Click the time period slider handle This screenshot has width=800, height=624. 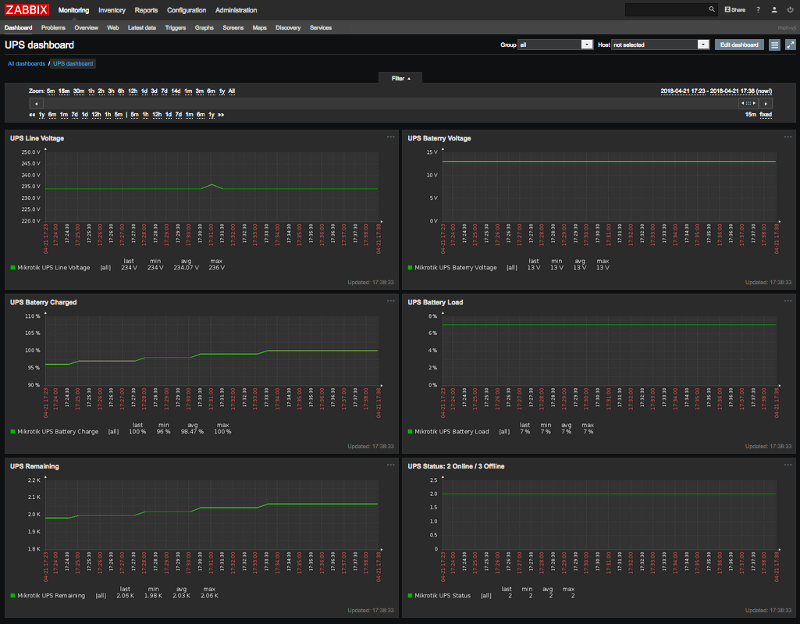tap(748, 103)
